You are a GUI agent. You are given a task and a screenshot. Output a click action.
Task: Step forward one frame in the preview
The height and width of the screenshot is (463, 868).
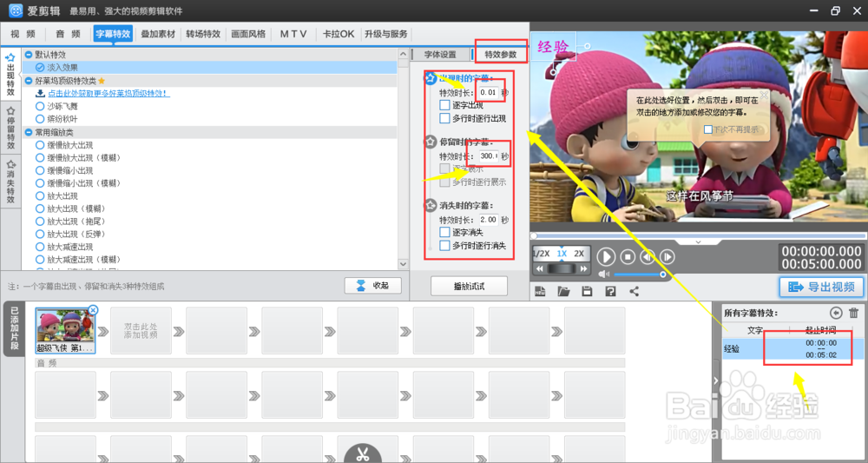click(667, 257)
